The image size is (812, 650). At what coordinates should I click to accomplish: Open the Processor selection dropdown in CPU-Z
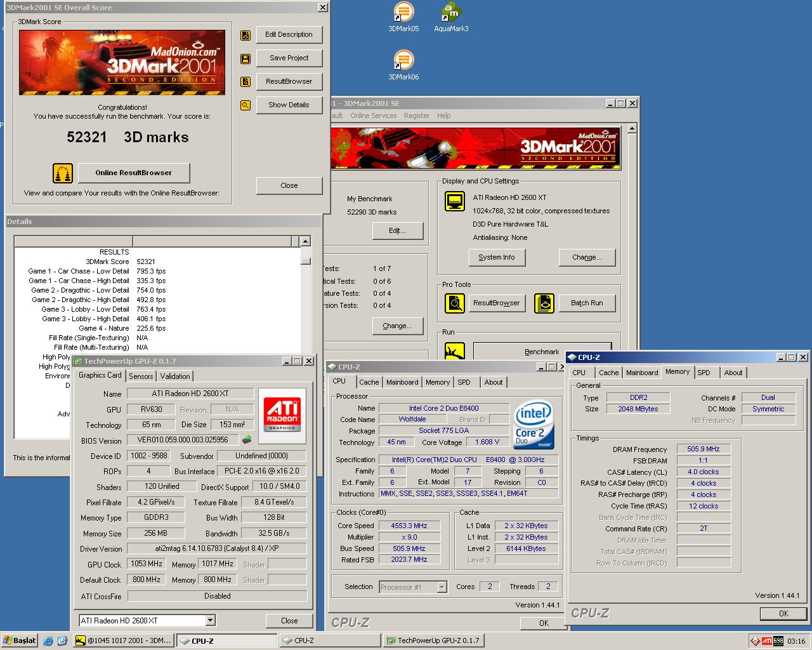[442, 587]
